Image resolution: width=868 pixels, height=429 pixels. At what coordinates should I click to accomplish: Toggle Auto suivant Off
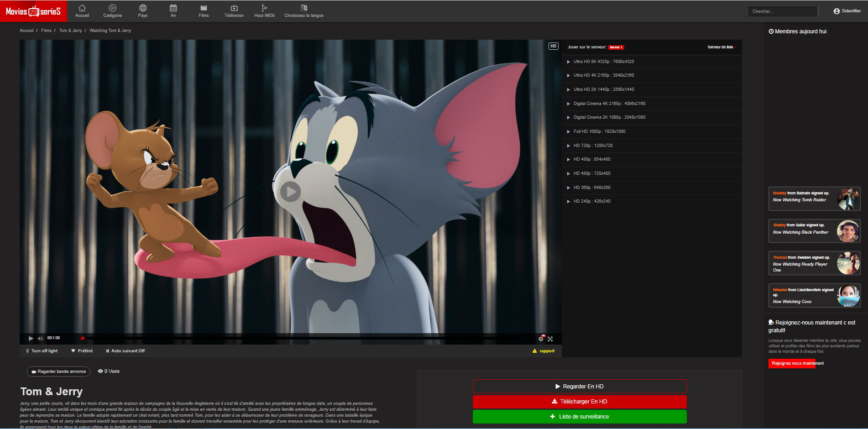tap(125, 351)
